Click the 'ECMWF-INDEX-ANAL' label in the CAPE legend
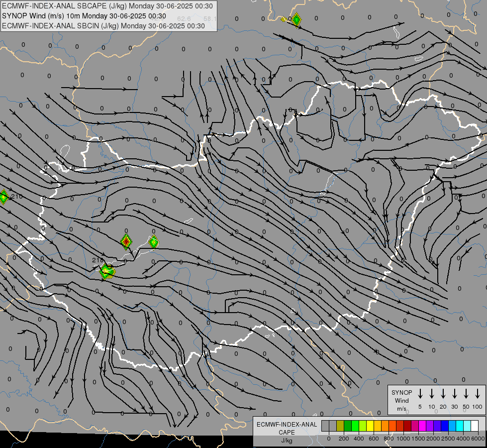Image resolution: width=487 pixels, height=448 pixels. 287,425
